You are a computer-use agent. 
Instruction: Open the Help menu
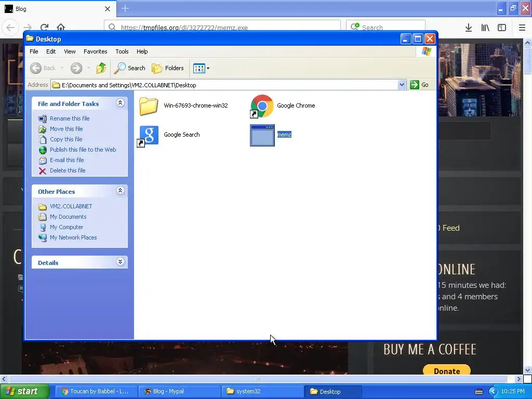point(142,51)
